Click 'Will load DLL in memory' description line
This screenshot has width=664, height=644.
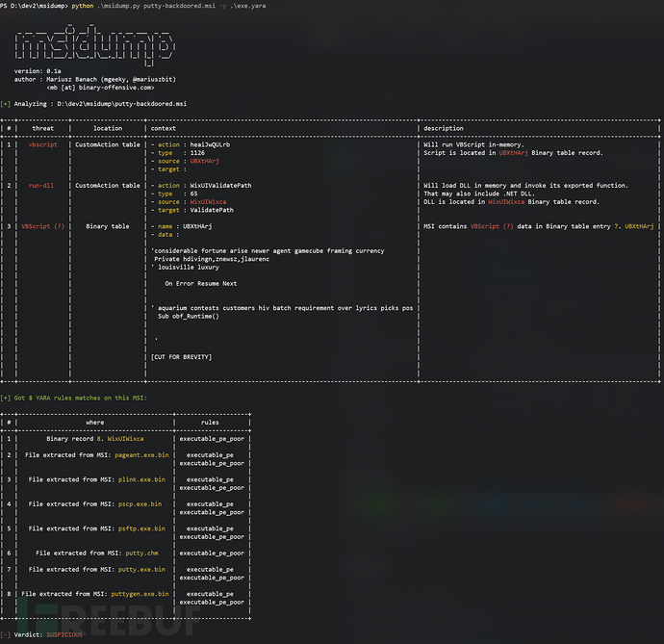pos(526,185)
